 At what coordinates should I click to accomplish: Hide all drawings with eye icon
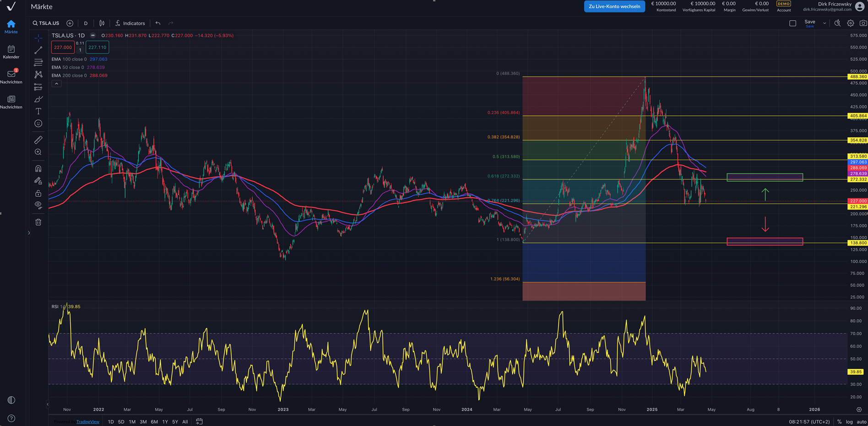coord(38,205)
